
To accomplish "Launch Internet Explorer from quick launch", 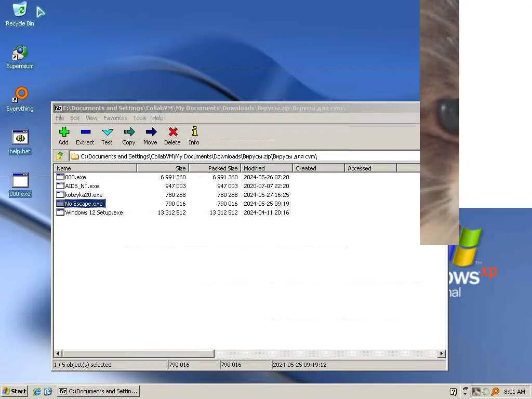I will point(37,392).
